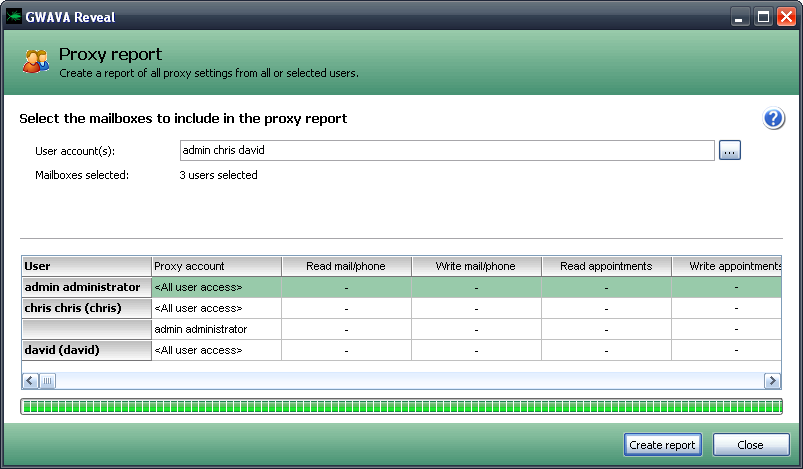Select the david (david) user row
Viewport: 803px width, 469px height.
coord(87,350)
